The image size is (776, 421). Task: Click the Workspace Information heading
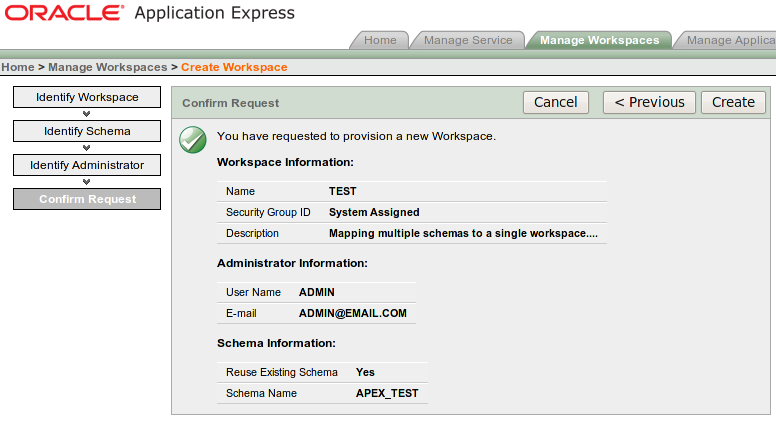click(x=286, y=162)
